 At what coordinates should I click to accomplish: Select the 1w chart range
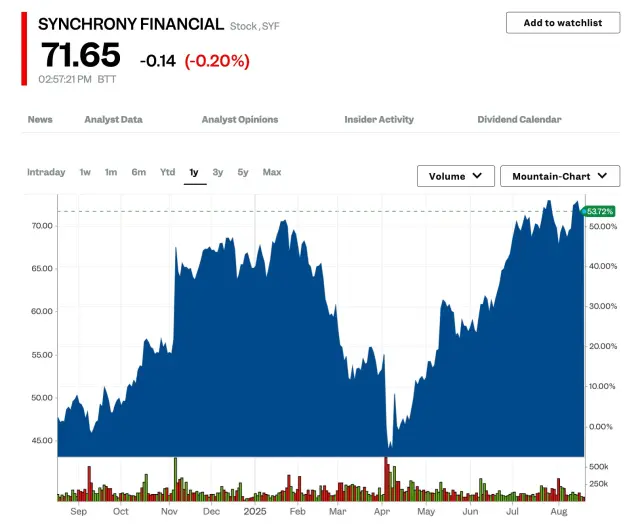[x=85, y=172]
